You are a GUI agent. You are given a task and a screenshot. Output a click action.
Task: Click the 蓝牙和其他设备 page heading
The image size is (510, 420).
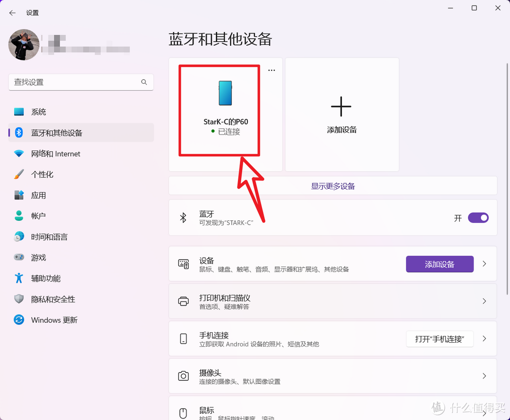pos(220,39)
